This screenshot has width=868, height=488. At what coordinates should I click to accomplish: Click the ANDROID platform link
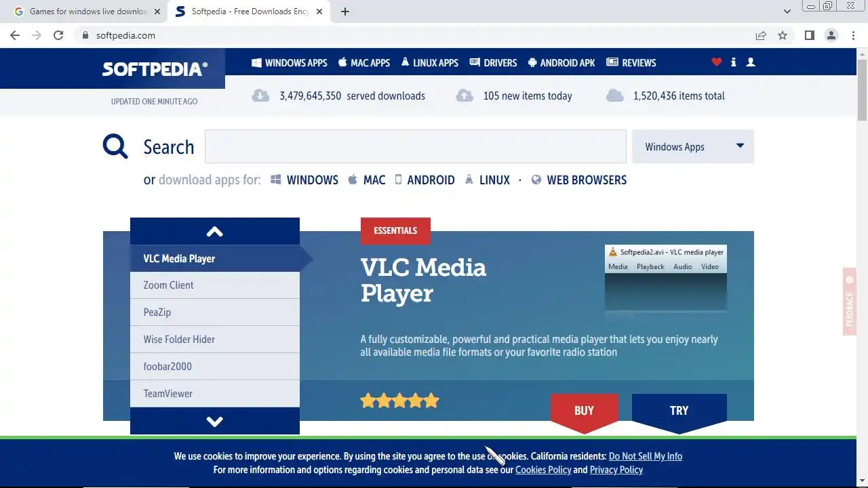[425, 180]
